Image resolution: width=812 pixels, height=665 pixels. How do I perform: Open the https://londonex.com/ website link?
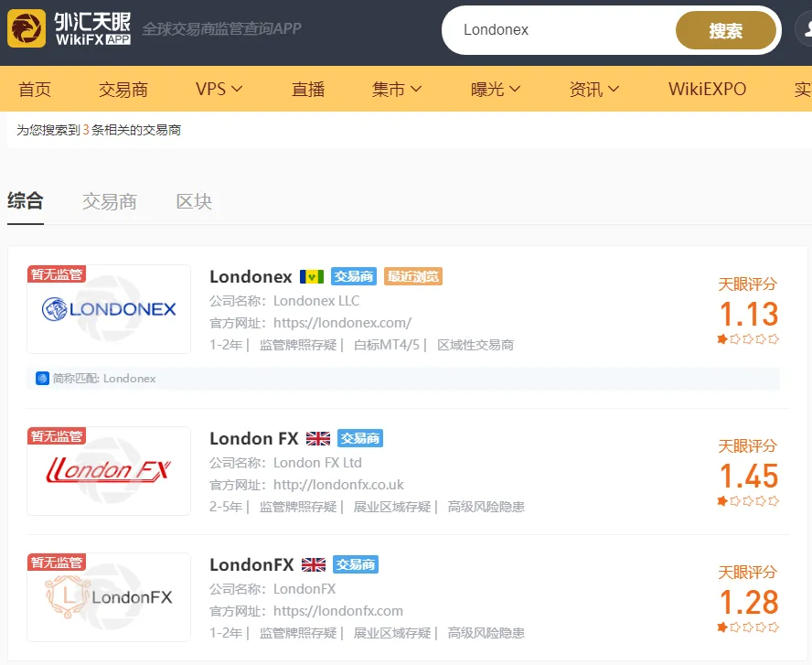[x=342, y=323]
